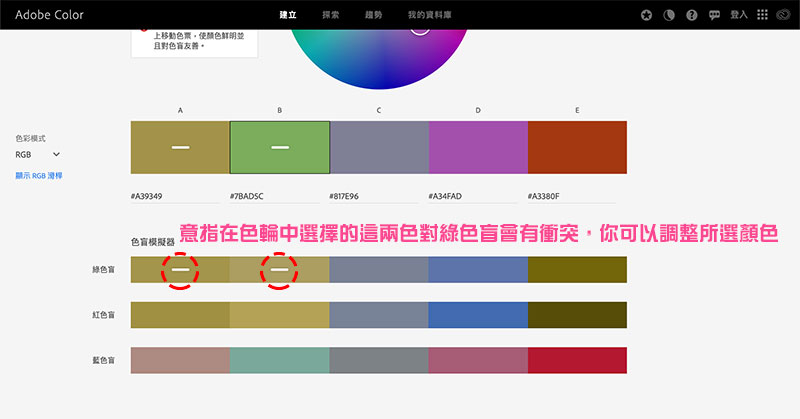
Task: Select the purple swatch D
Action: [x=478, y=148]
